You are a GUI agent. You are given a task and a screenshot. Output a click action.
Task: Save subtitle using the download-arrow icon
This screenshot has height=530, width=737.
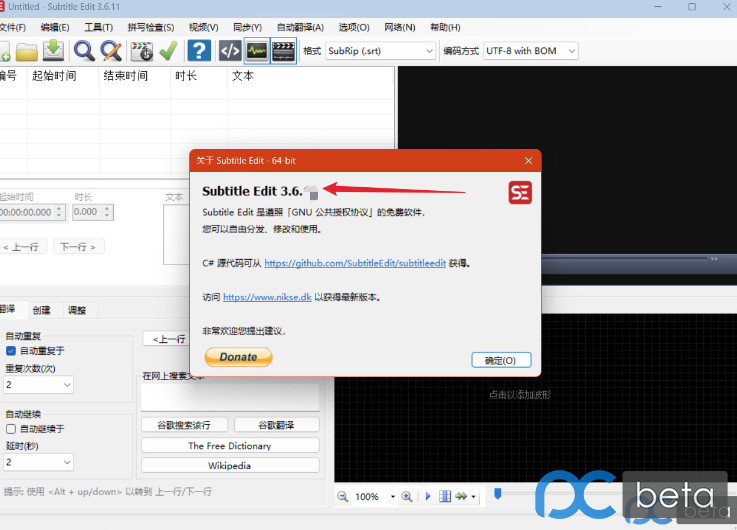(x=54, y=51)
